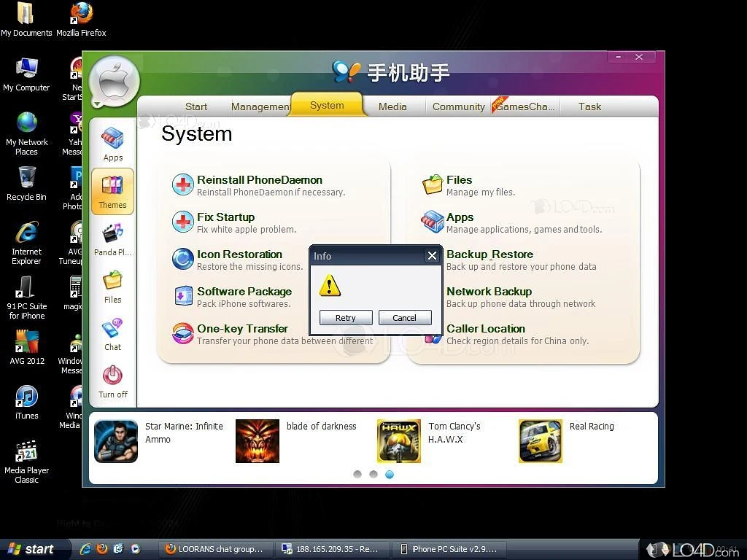Open the Chat sidebar icon
Viewport: 747px width, 560px height.
[113, 334]
